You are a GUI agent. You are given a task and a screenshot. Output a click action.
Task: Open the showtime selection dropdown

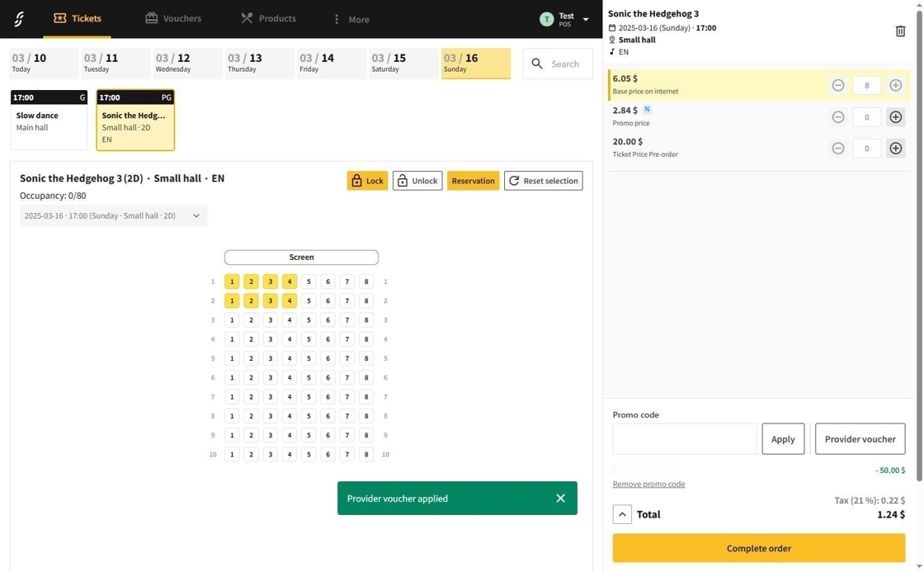[x=113, y=216]
